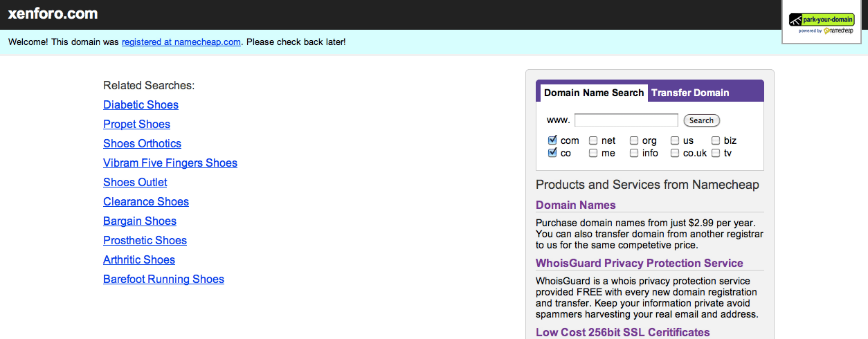Tick the org checkbox
868x339 pixels.
click(634, 140)
